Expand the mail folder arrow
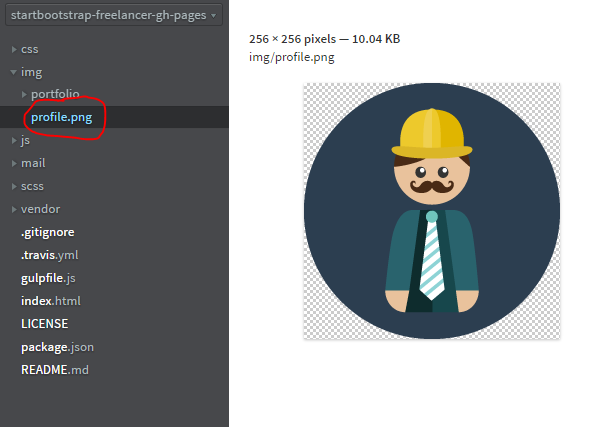Image resolution: width=594 pixels, height=427 pixels. coord(14,163)
